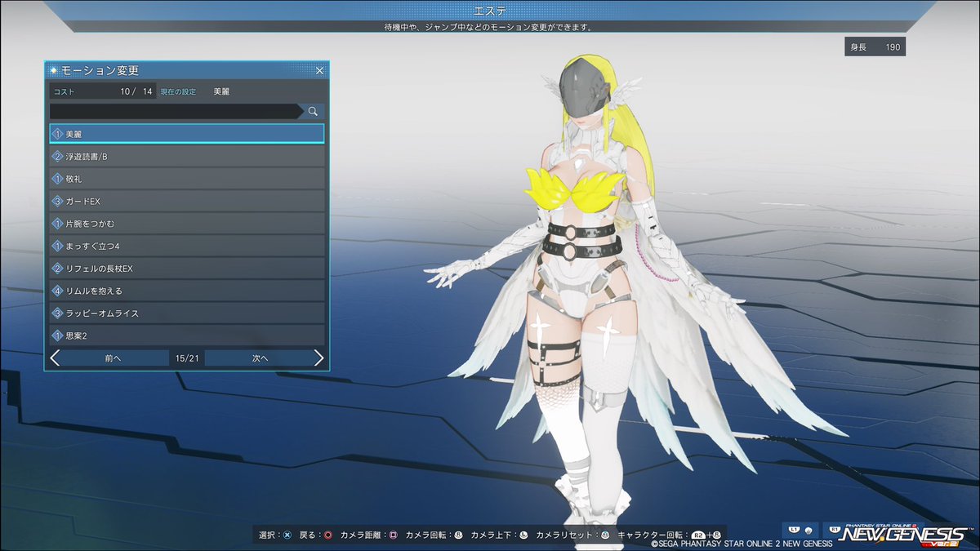Click the stick icon for カメラ回転
This screenshot has height=551, width=980.
tap(459, 535)
